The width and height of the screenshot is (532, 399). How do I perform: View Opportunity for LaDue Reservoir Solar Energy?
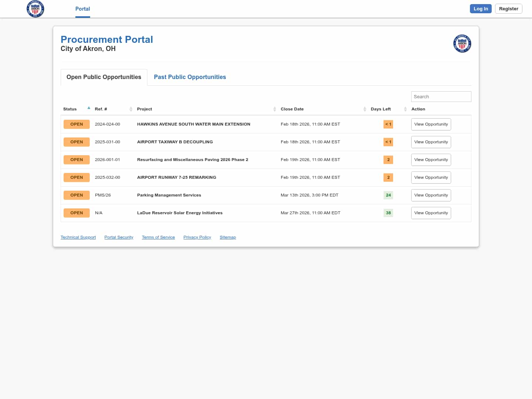pyautogui.click(x=431, y=213)
